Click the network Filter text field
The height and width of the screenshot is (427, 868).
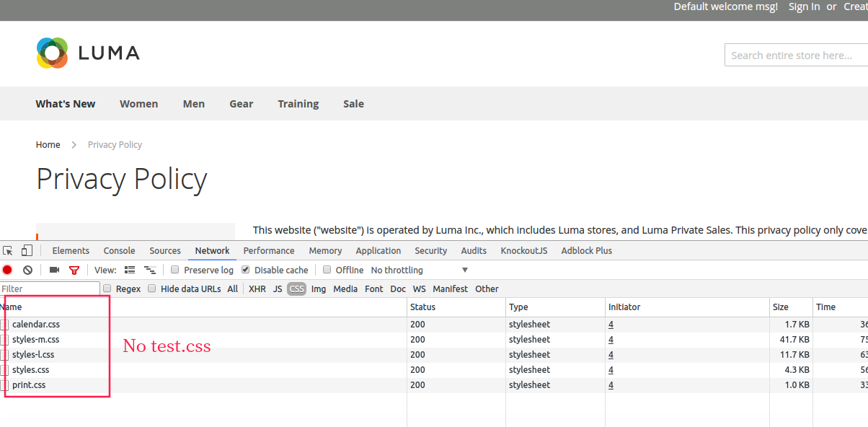pos(50,289)
